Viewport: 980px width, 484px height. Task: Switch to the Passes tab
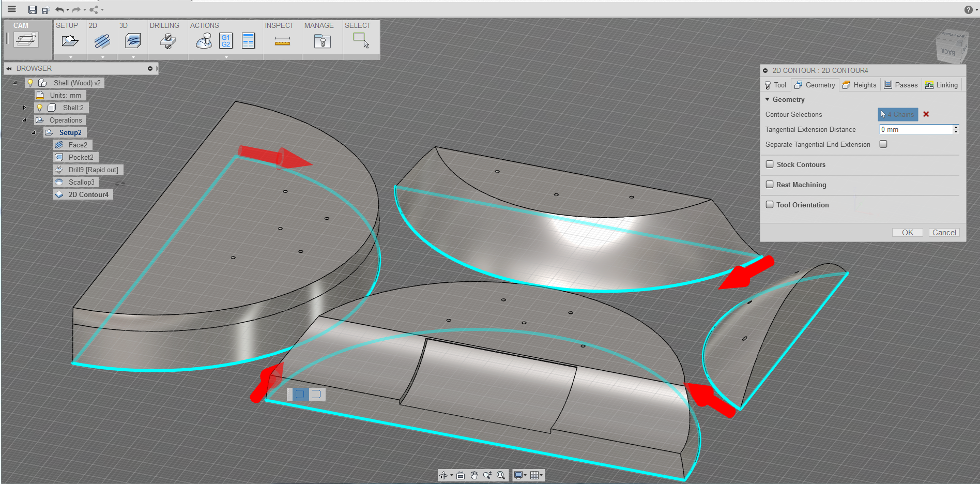(901, 85)
